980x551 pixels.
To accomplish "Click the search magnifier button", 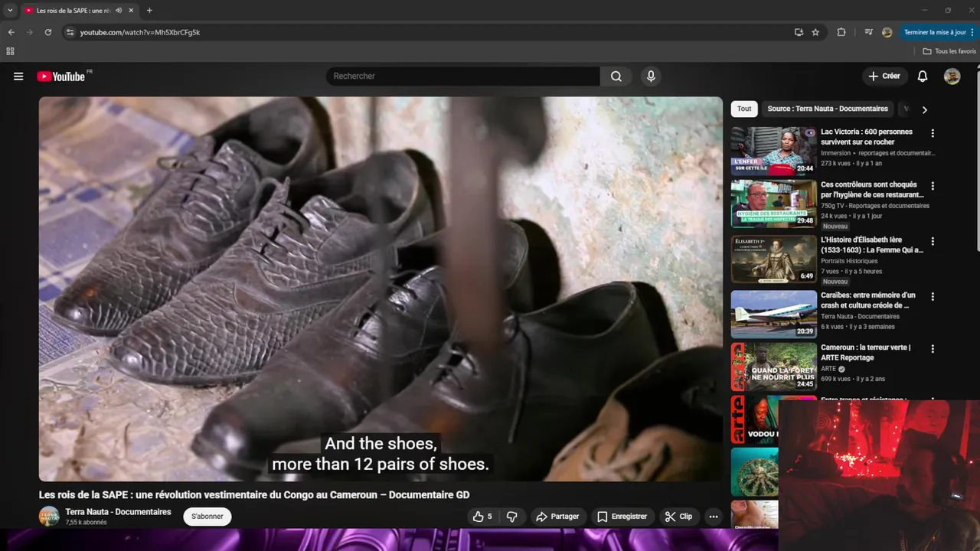I will (x=616, y=77).
